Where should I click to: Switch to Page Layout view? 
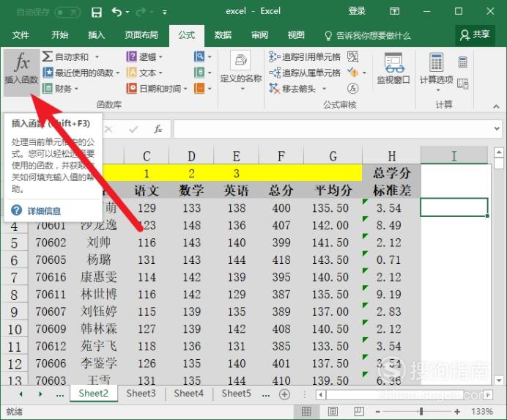tap(333, 411)
